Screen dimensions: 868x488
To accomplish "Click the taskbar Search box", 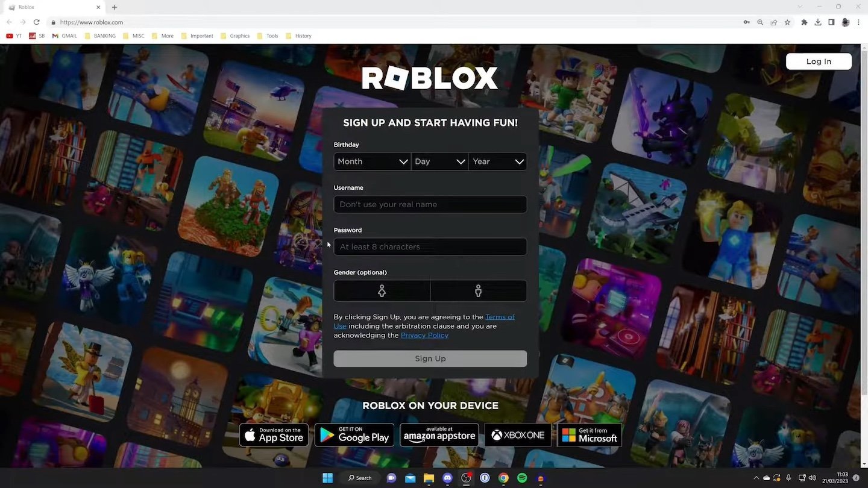I will click(360, 478).
